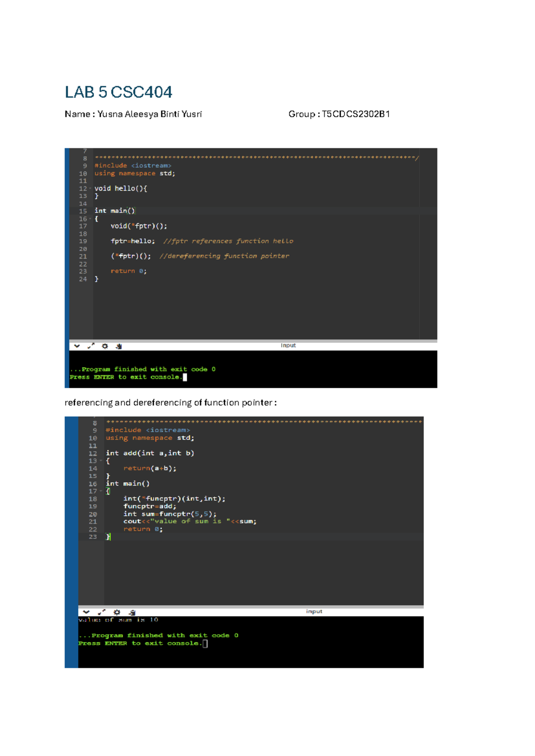Image resolution: width=535 pixels, height=756 pixels.
Task: Collapse fold arrow at line 16 first editor
Action: (90, 219)
